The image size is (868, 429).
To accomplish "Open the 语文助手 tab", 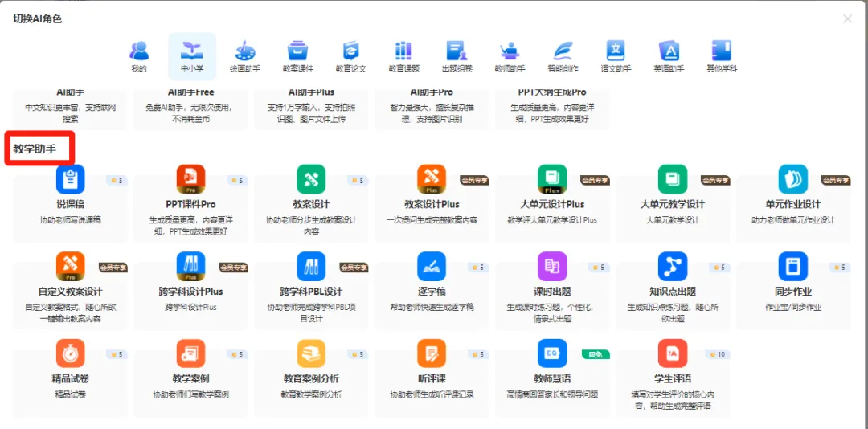I will coord(616,57).
